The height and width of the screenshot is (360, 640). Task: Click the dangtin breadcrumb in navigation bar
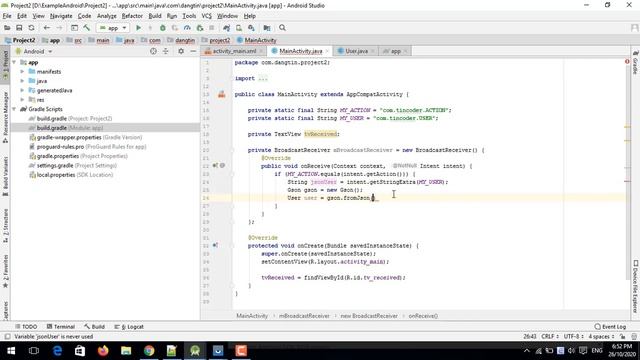pos(185,40)
